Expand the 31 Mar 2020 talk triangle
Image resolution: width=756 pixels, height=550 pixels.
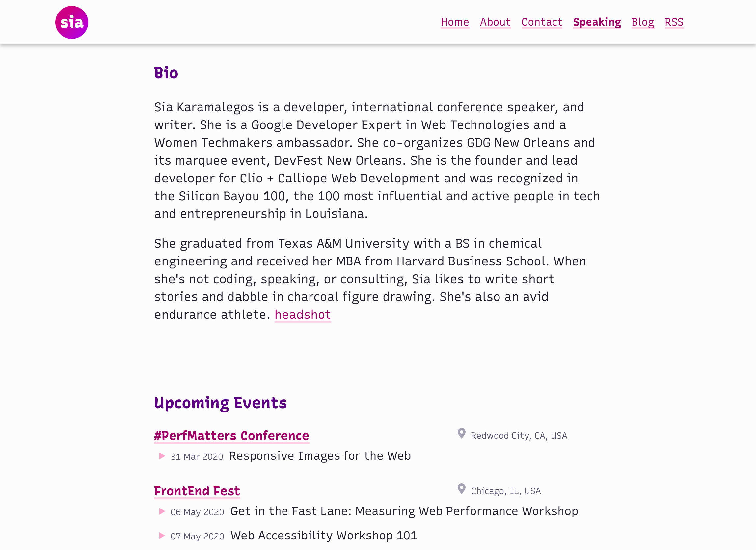click(162, 456)
